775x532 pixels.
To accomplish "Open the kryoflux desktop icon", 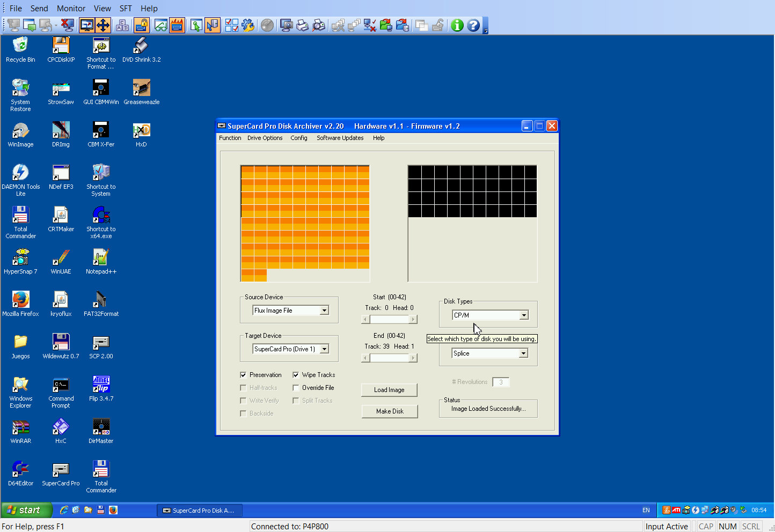I will [x=61, y=304].
